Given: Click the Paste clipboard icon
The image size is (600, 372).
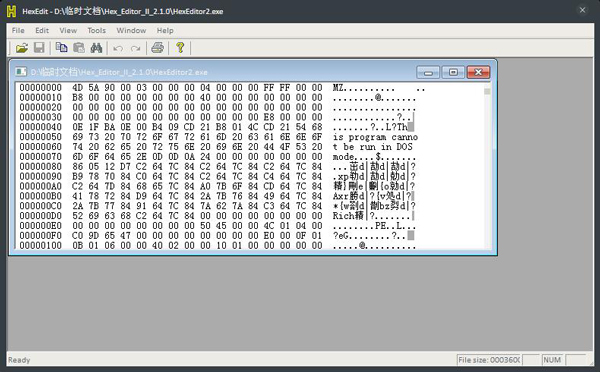Looking at the screenshot, I should (79, 48).
